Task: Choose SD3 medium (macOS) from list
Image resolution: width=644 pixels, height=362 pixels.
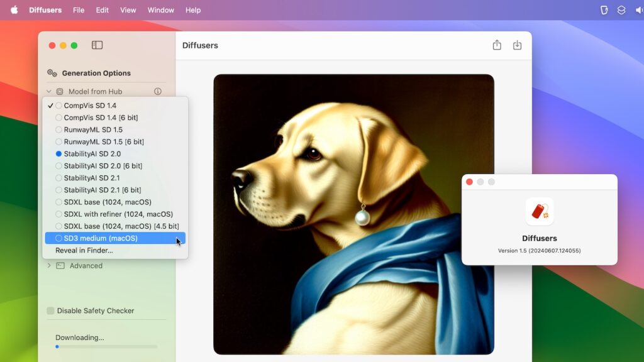Action: pos(101,238)
